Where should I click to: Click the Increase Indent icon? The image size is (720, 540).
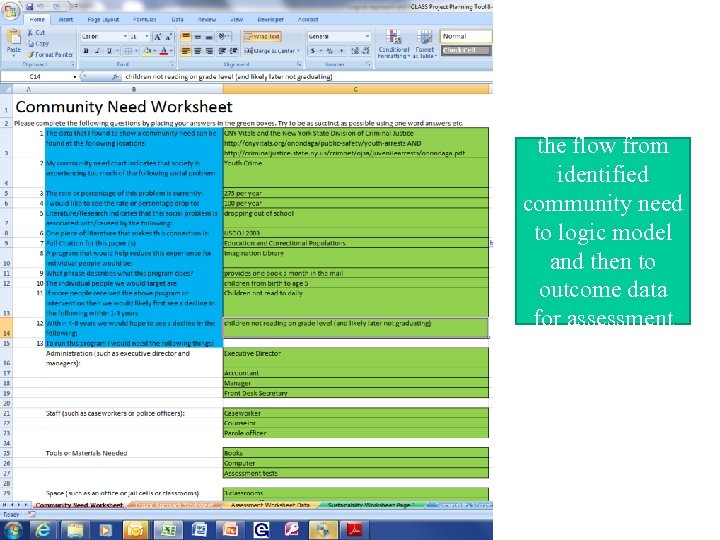233,51
